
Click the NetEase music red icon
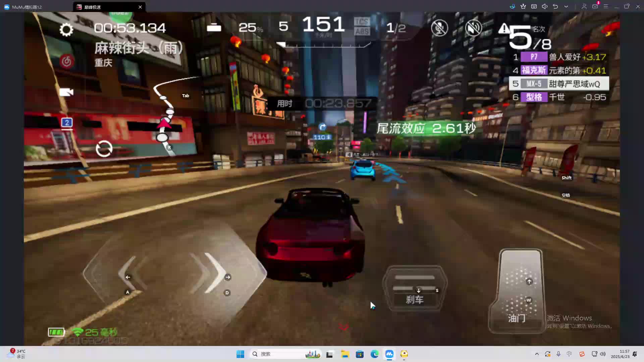[66, 61]
